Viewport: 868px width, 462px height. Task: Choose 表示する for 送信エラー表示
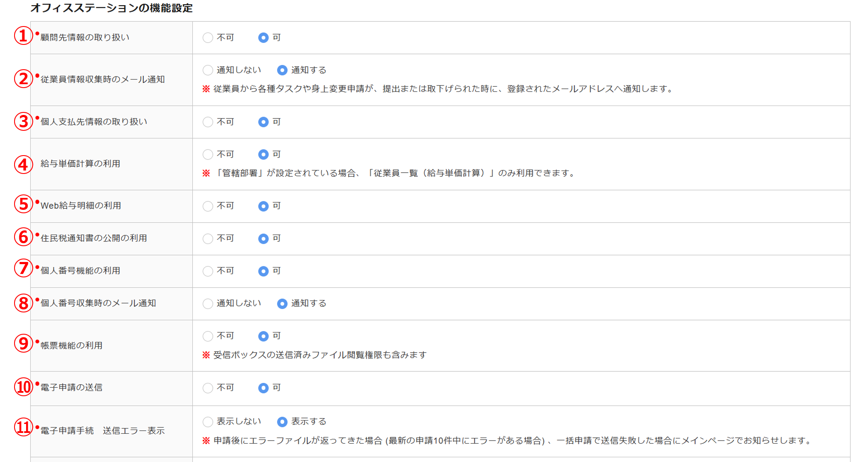[x=282, y=422]
